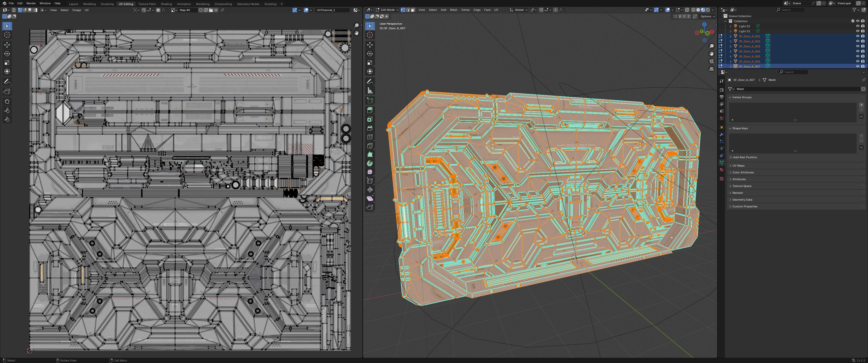
Task: Enable Add Rest Position checkbox
Action: [x=730, y=157]
